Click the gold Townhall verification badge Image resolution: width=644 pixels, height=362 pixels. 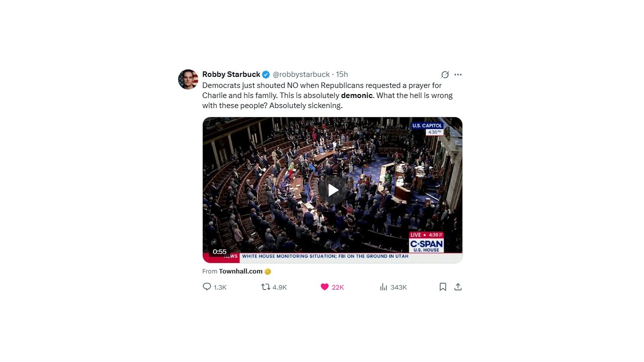point(268,271)
